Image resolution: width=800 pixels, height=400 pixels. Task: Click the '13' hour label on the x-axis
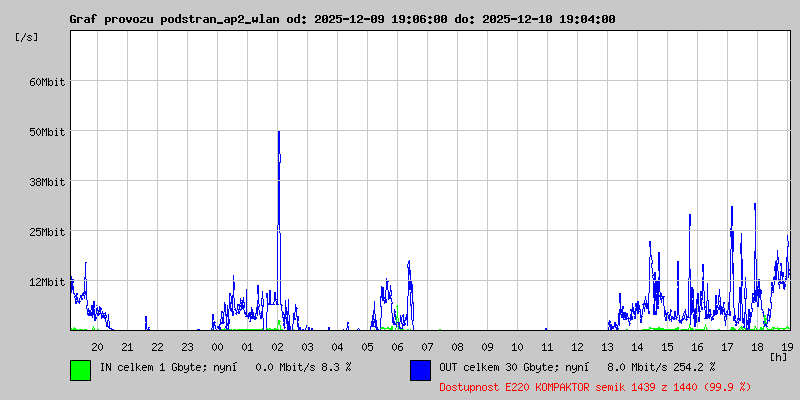607,347
